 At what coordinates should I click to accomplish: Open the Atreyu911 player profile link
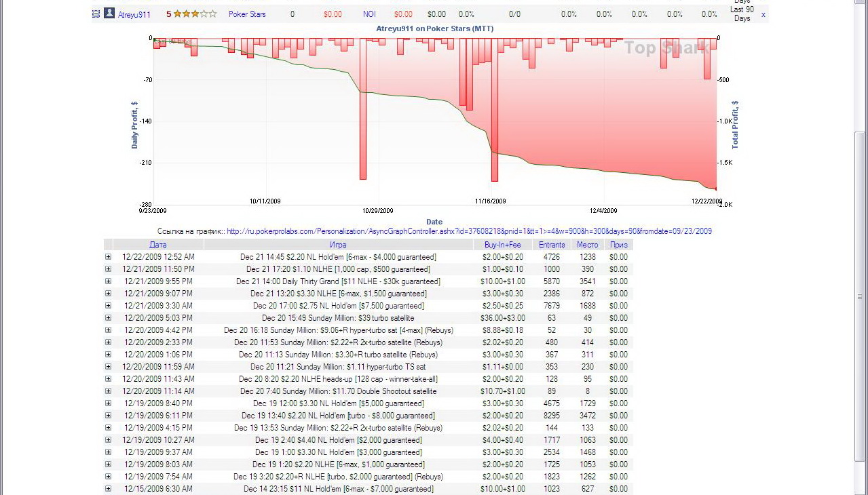(134, 14)
